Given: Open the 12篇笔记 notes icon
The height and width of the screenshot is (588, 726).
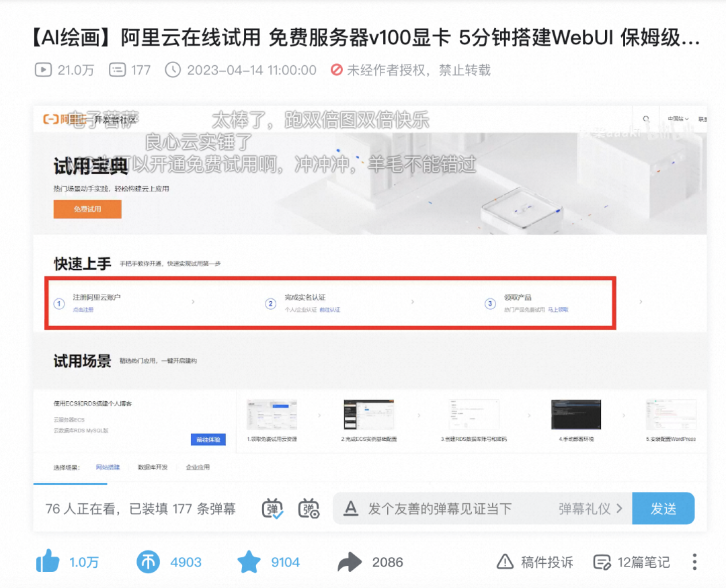Looking at the screenshot, I should pyautogui.click(x=602, y=562).
